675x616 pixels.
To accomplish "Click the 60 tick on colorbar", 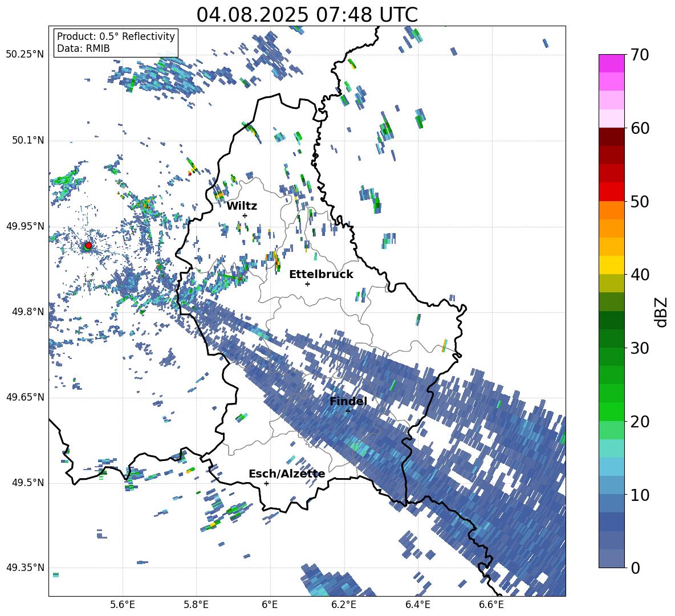I will (x=639, y=128).
